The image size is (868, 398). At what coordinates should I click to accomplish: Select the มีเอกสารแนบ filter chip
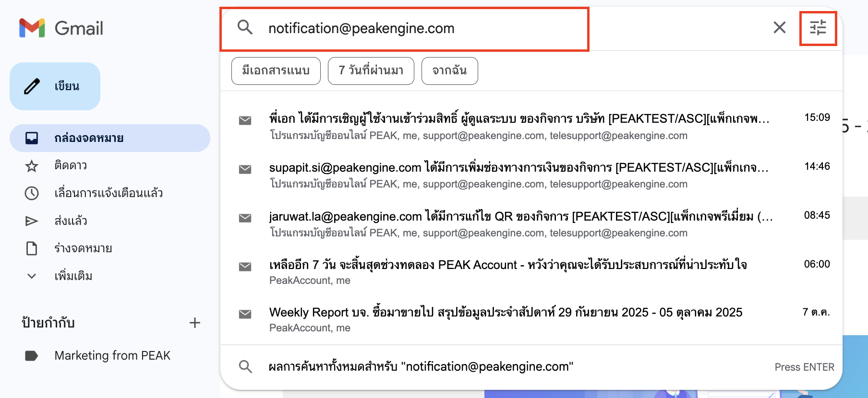click(x=276, y=71)
